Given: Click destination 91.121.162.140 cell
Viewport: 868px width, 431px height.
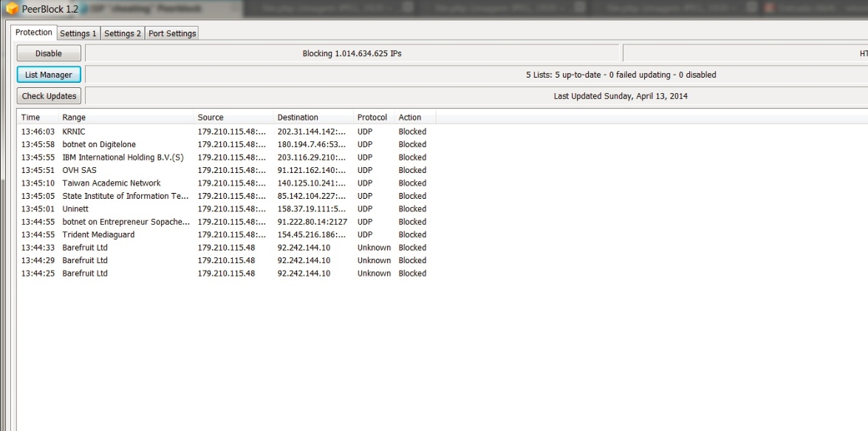Looking at the screenshot, I should 312,170.
